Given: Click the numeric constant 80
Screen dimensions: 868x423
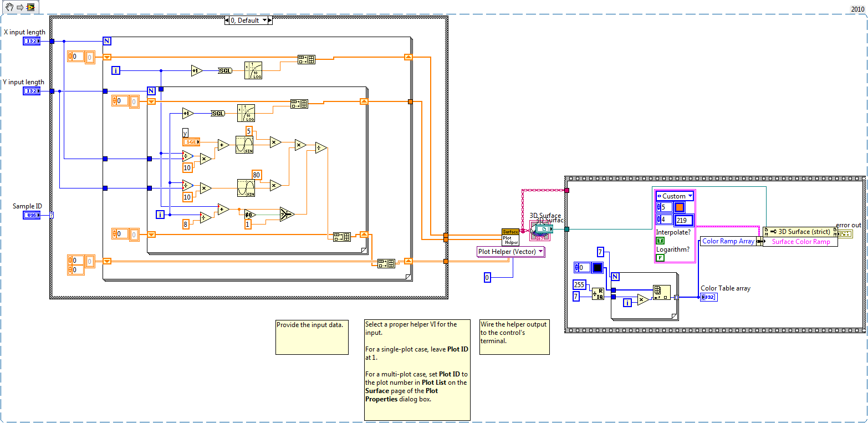Looking at the screenshot, I should tap(257, 174).
